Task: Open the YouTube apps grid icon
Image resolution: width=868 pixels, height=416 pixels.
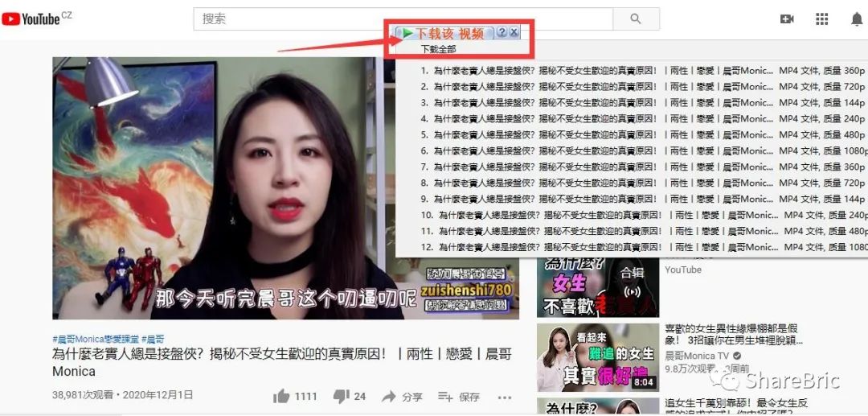Action: click(x=821, y=19)
